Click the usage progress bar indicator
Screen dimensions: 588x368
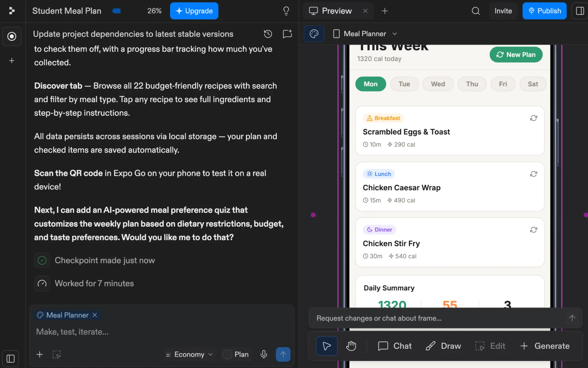(117, 11)
